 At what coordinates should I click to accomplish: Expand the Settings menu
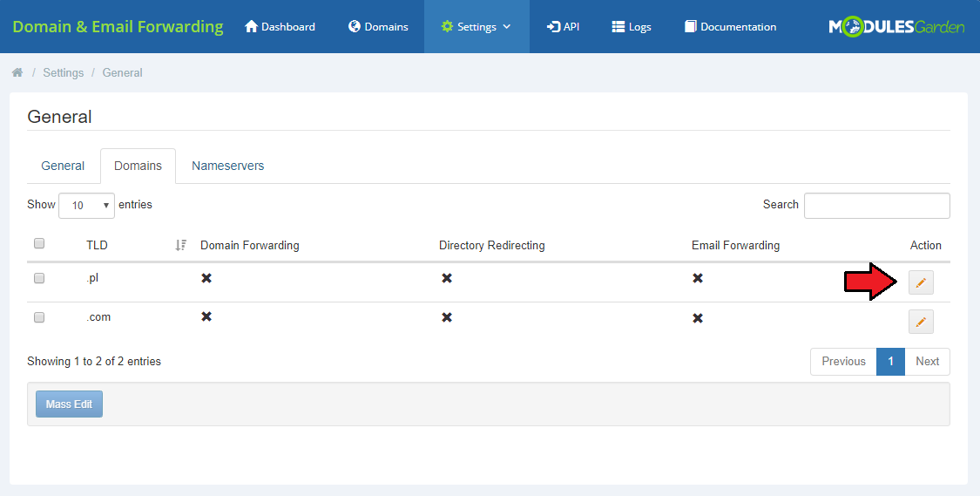pos(476,27)
